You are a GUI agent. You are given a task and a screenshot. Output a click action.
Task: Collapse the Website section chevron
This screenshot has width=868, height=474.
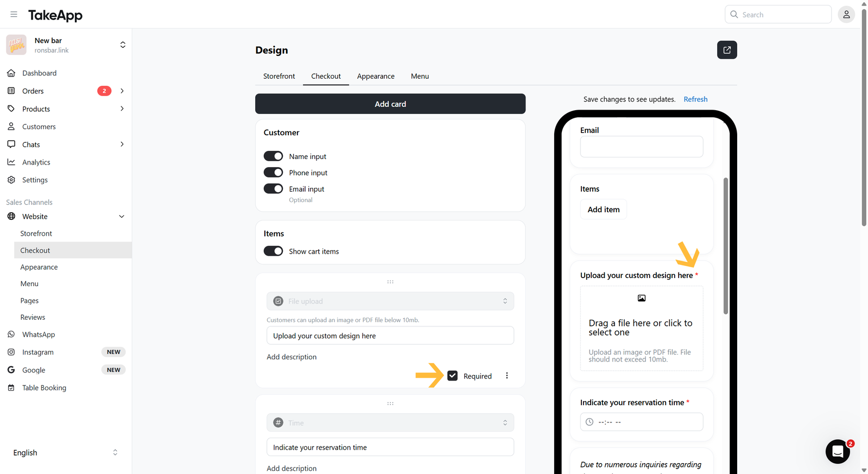[122, 216]
